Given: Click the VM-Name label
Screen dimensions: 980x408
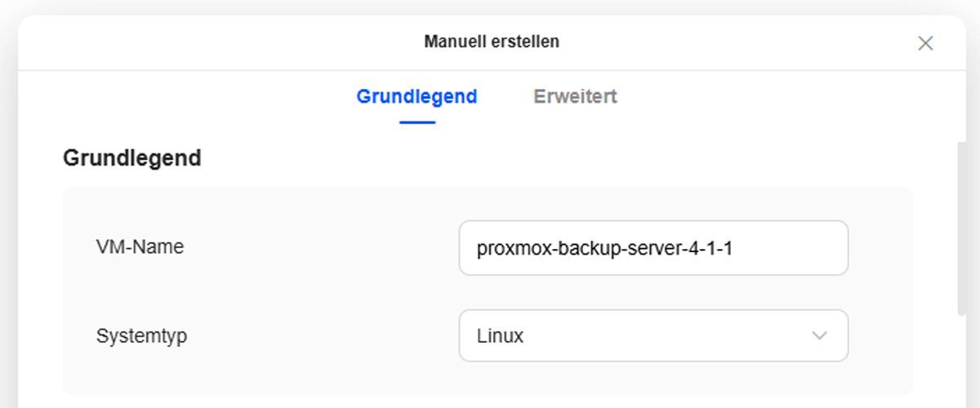Looking at the screenshot, I should 140,246.
